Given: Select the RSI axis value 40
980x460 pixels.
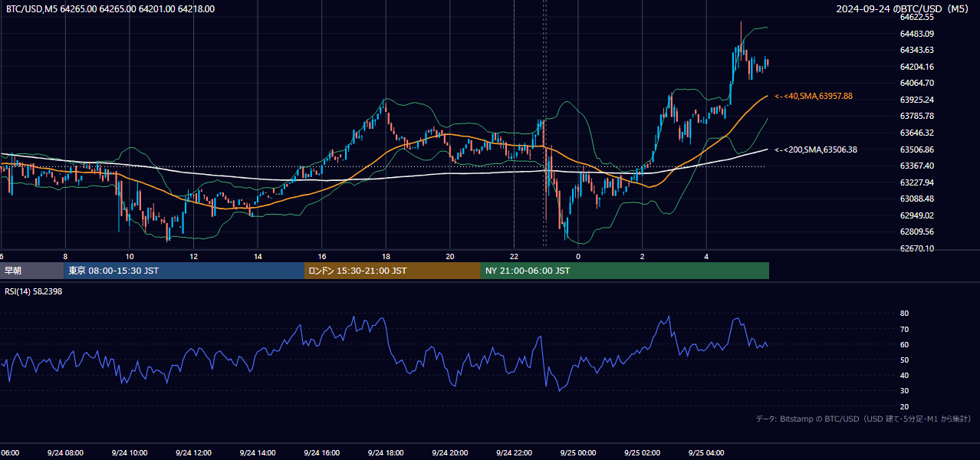Looking at the screenshot, I should tap(904, 375).
